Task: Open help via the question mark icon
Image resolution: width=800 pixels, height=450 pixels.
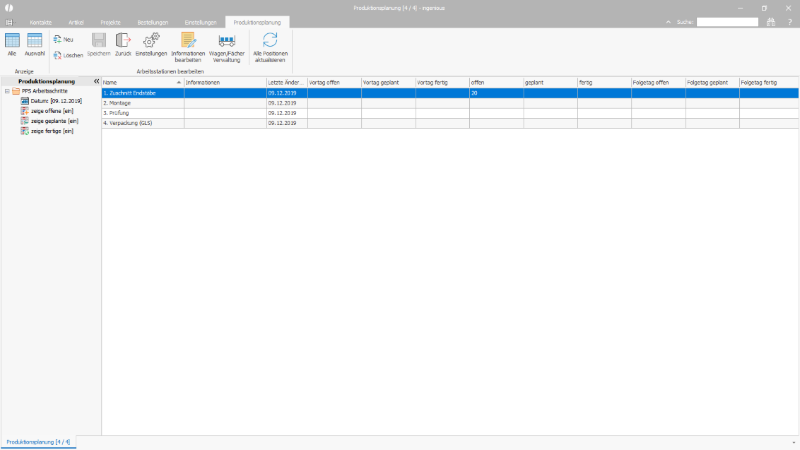Action: [x=789, y=22]
